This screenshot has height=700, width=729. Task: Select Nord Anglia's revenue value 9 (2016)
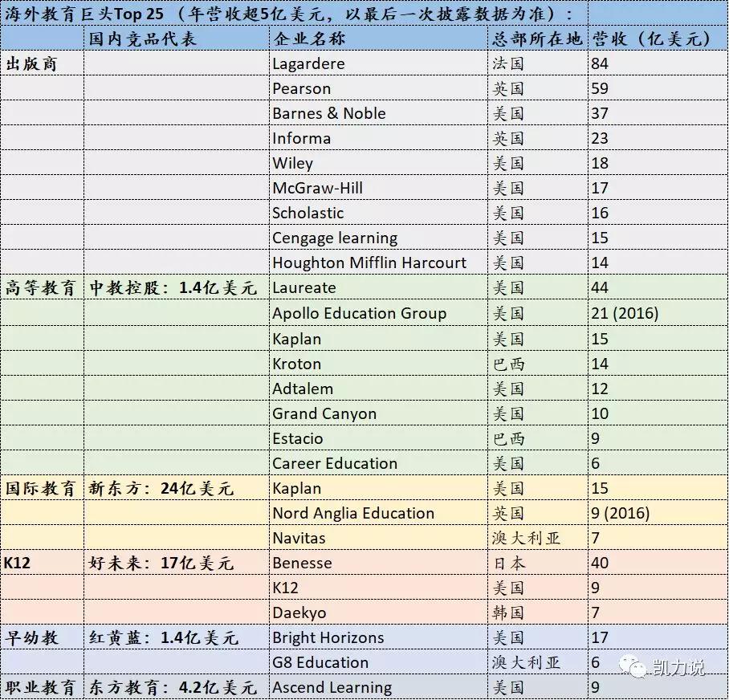pos(620,513)
